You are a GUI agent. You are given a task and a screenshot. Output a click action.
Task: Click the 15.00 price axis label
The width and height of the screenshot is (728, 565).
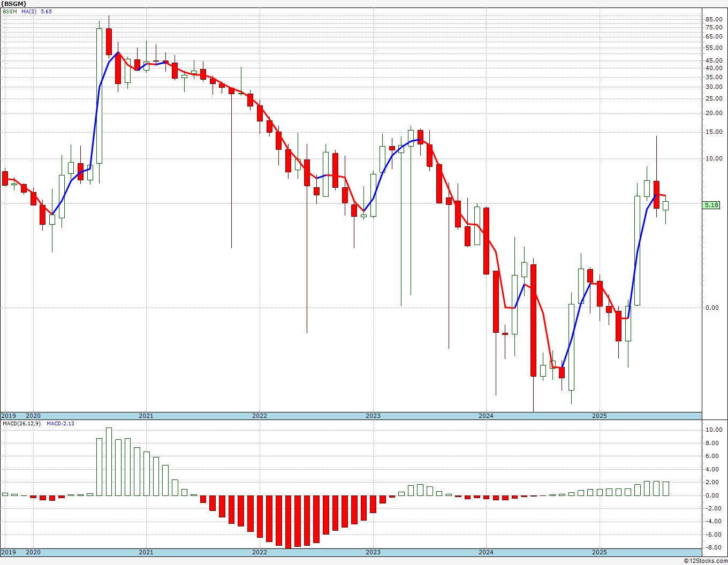coord(714,132)
